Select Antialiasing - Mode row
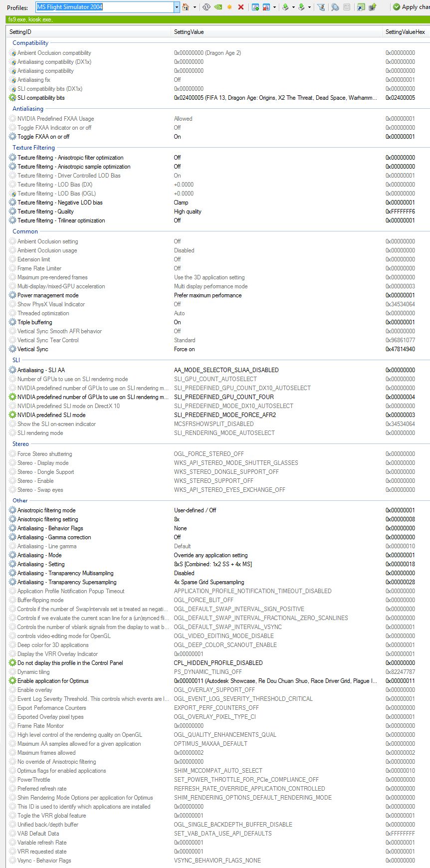430x868 pixels. [x=218, y=555]
